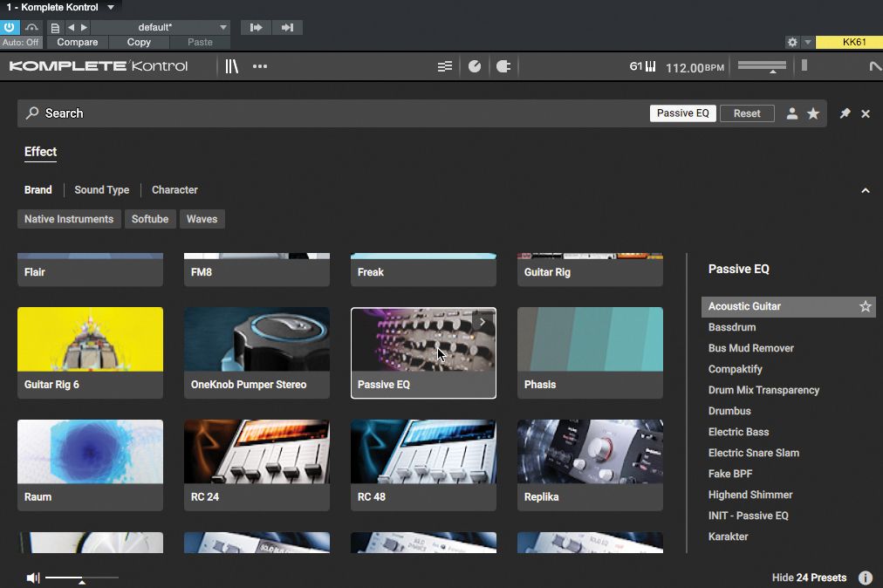883x588 pixels.
Task: Toggle the Native Instruments brand filter
Action: [x=69, y=219]
